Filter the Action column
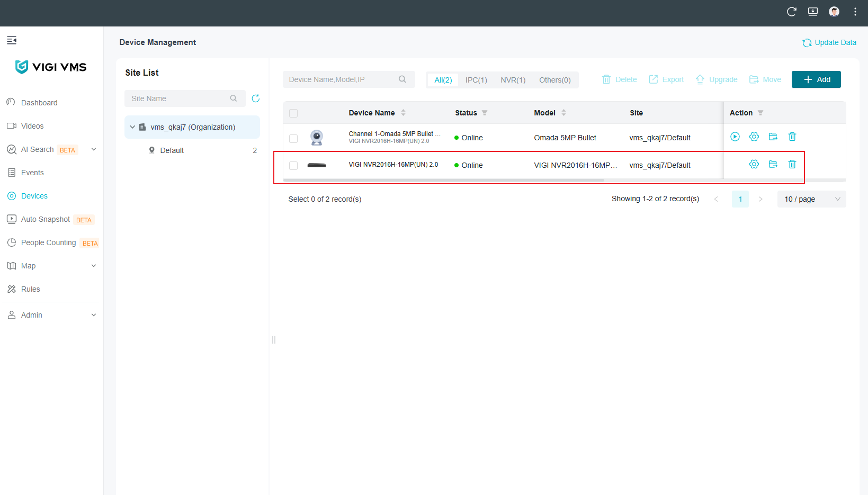This screenshot has width=868, height=495. [x=760, y=113]
